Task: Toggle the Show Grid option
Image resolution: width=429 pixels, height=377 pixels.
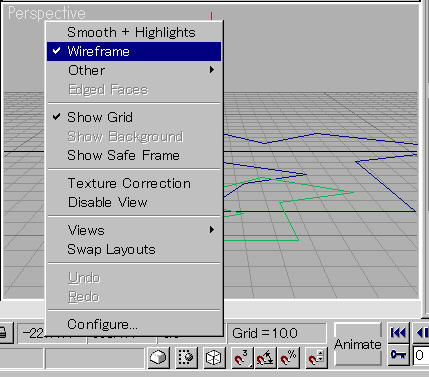Action: click(x=134, y=117)
